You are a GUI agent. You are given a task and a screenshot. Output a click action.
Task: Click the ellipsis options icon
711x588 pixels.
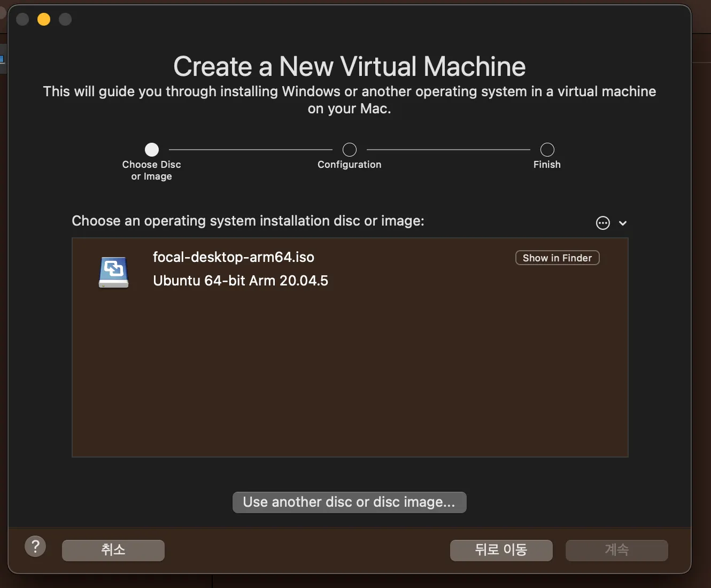[603, 223]
